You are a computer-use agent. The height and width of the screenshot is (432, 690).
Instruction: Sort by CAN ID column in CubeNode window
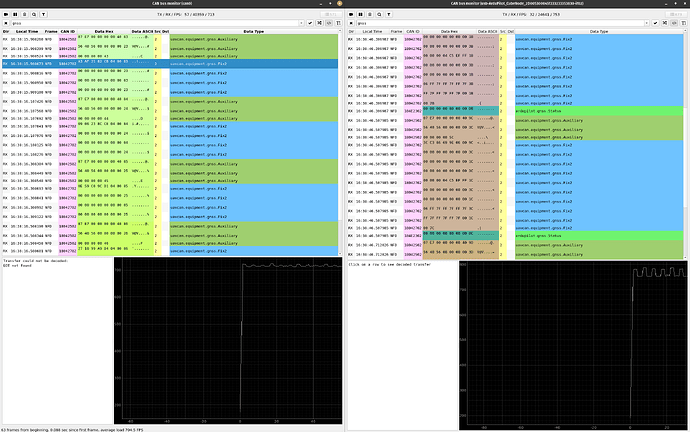pyautogui.click(x=413, y=32)
